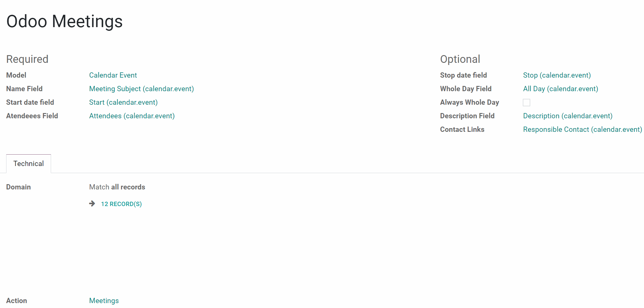Toggle the Always Whole Day checkbox
Screen dimensions: 644x308
point(527,103)
